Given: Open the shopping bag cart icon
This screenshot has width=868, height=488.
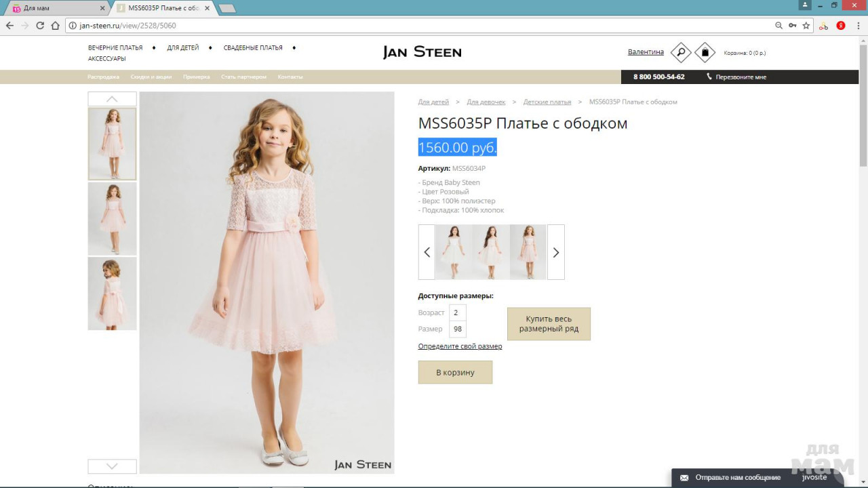Looking at the screenshot, I should [x=705, y=52].
